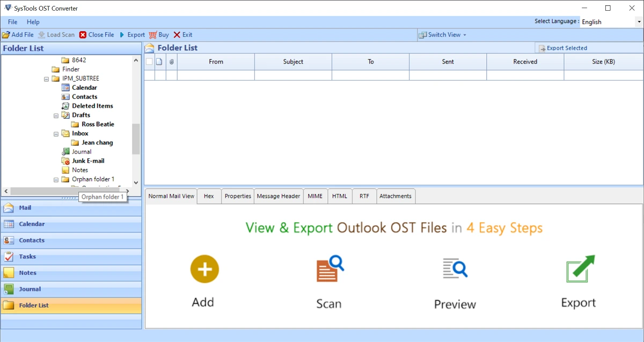
Task: Switch to the HTML tab
Action: 340,197
